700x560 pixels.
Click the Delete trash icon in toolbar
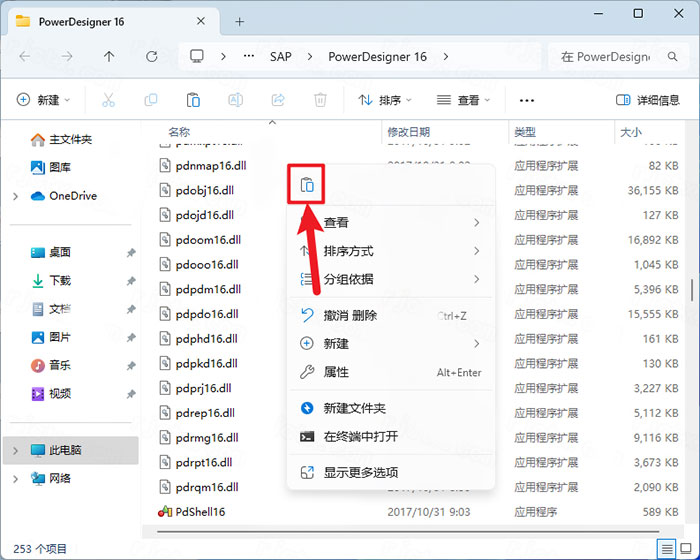[x=320, y=100]
